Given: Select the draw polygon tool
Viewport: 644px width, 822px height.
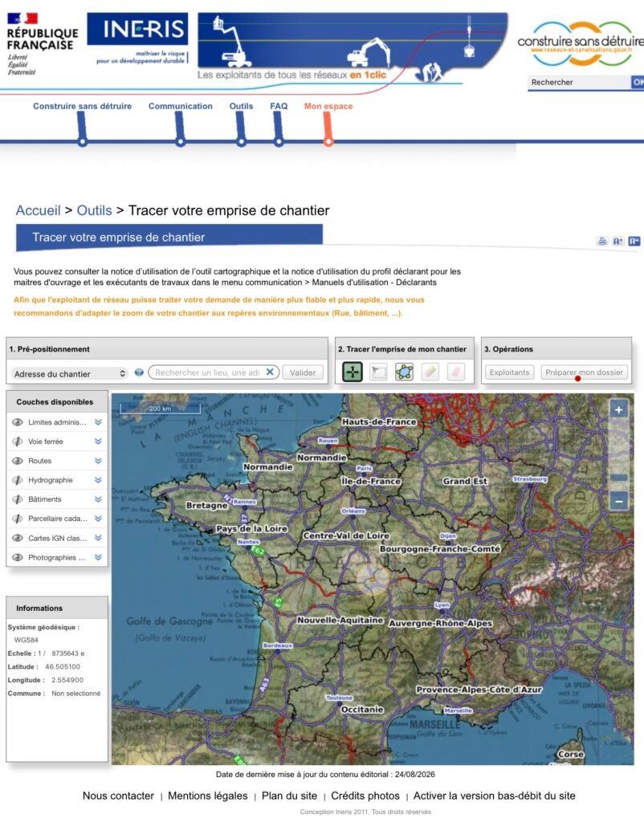Looking at the screenshot, I should tap(404, 372).
